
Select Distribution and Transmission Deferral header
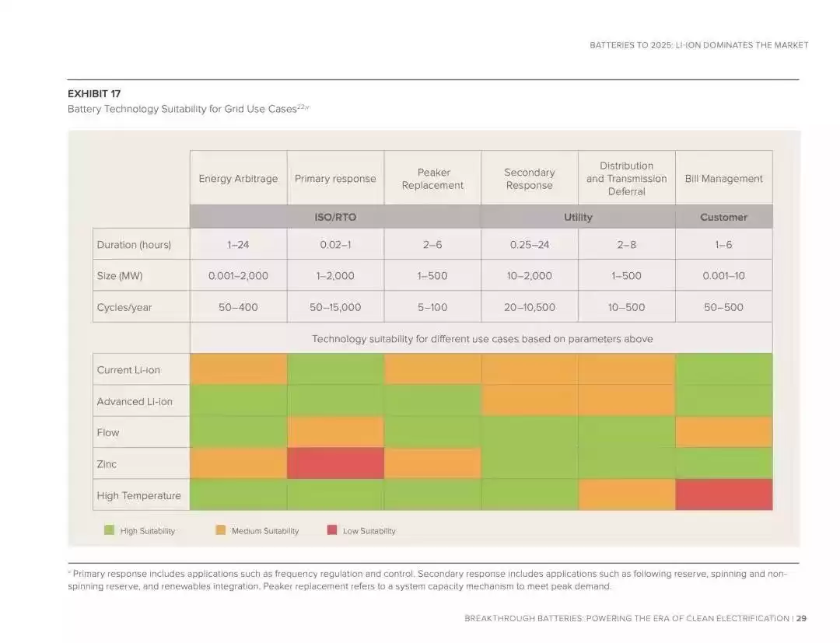tap(626, 179)
